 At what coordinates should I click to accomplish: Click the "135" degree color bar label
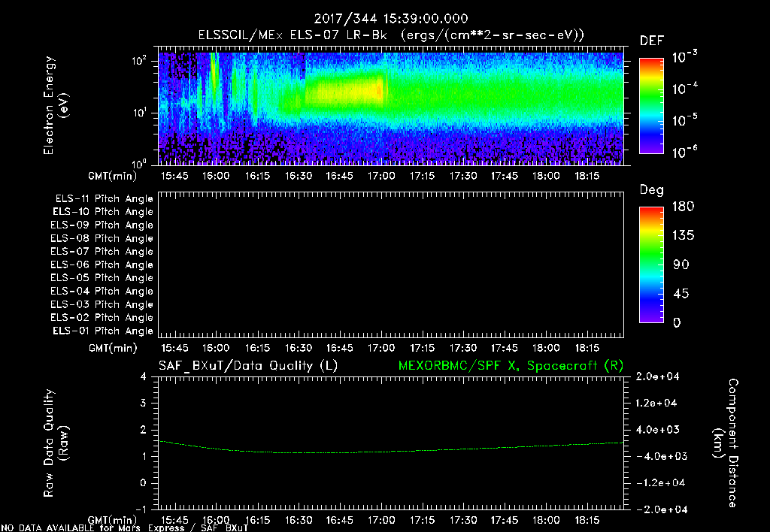[x=683, y=235]
